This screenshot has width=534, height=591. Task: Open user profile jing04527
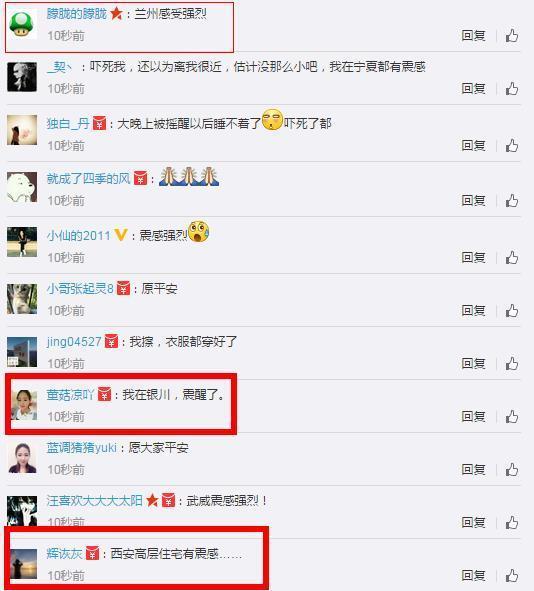click(74, 341)
